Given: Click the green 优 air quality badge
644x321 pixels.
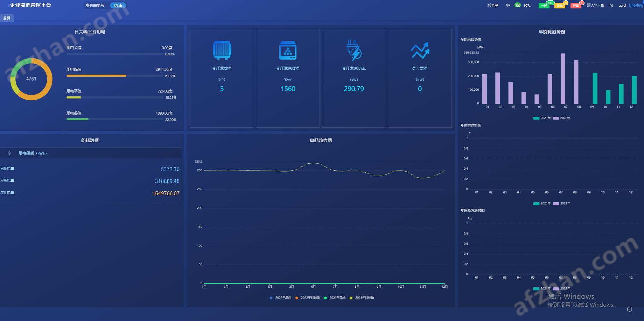Looking at the screenshot, I should pos(518,5).
